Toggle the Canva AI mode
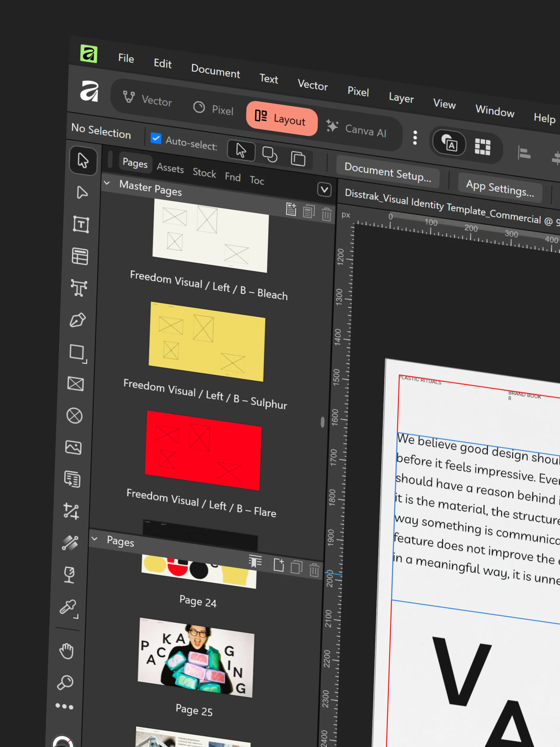 click(356, 129)
